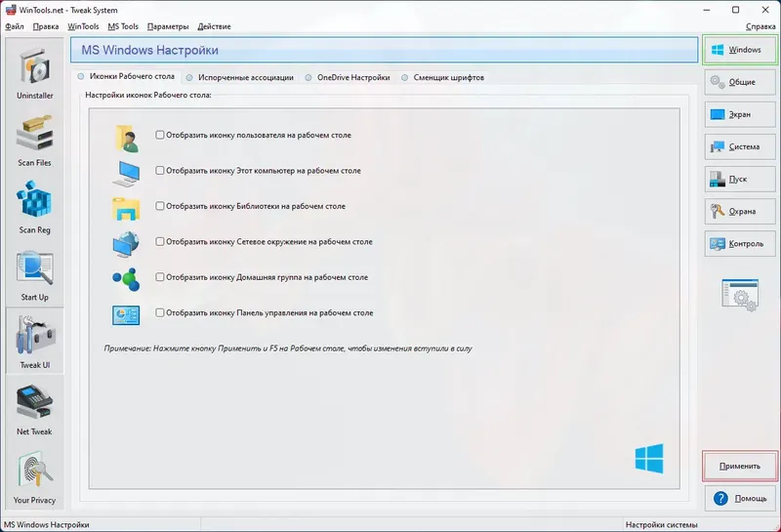
Task: Open the Scan Files tool
Action: (35, 140)
